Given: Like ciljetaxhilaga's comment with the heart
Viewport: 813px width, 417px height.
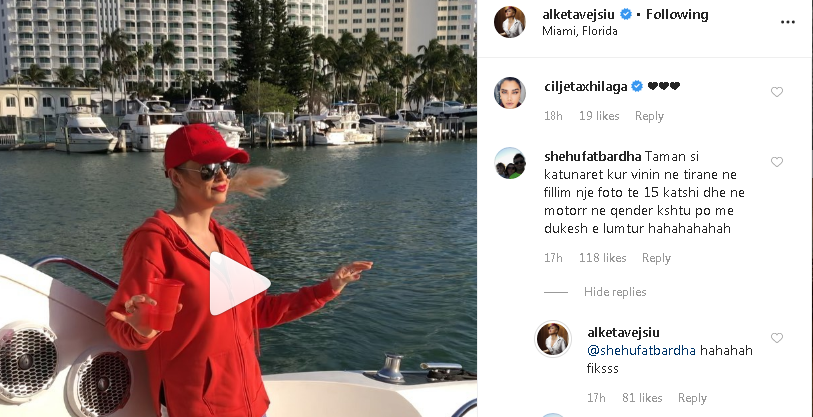Looking at the screenshot, I should [776, 92].
